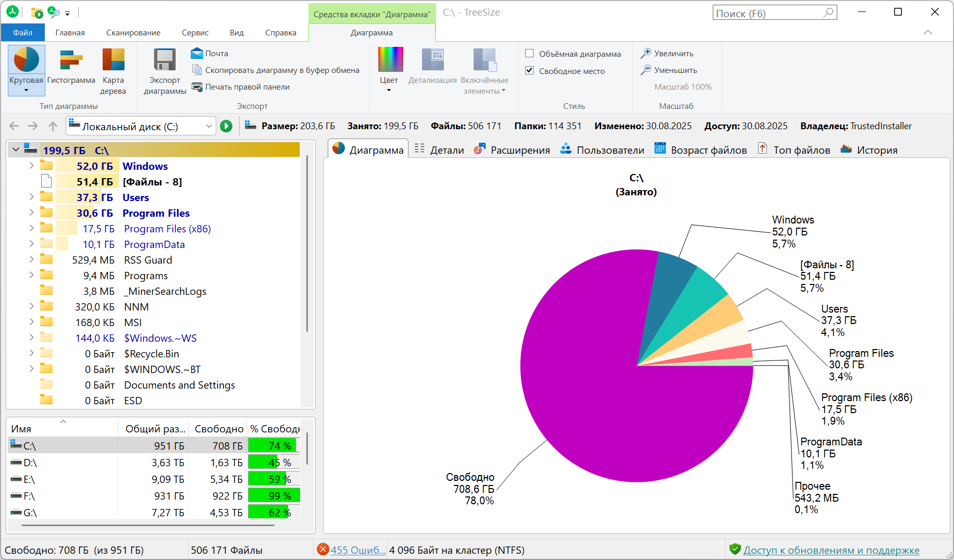The height and width of the screenshot is (560, 954).
Task: Click the quick-access refresh scan icon
Action: point(53,12)
